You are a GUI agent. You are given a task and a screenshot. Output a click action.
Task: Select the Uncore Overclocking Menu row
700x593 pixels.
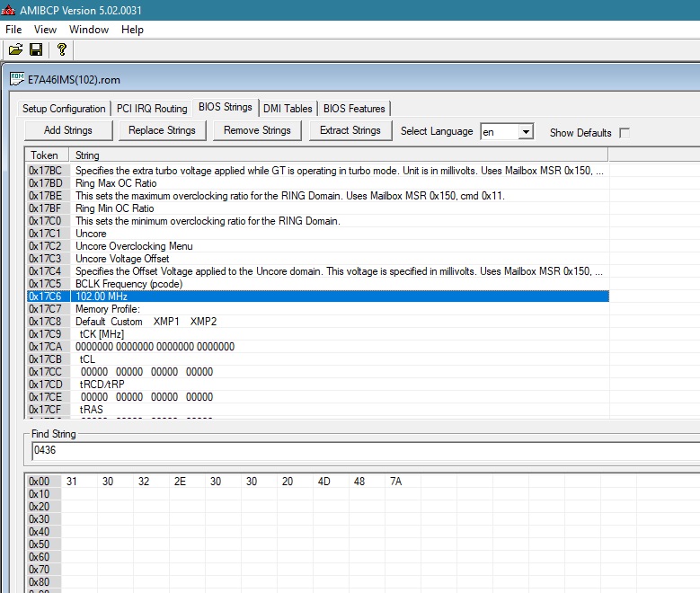(x=317, y=246)
